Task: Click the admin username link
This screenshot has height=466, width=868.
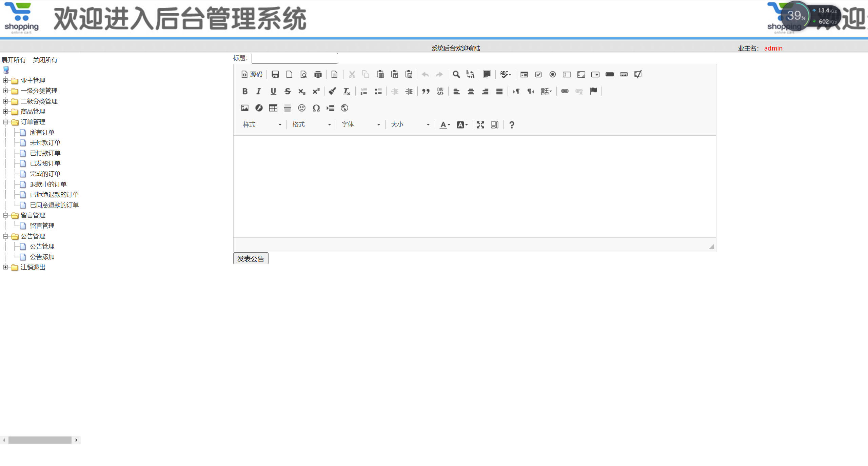Action: pyautogui.click(x=773, y=48)
